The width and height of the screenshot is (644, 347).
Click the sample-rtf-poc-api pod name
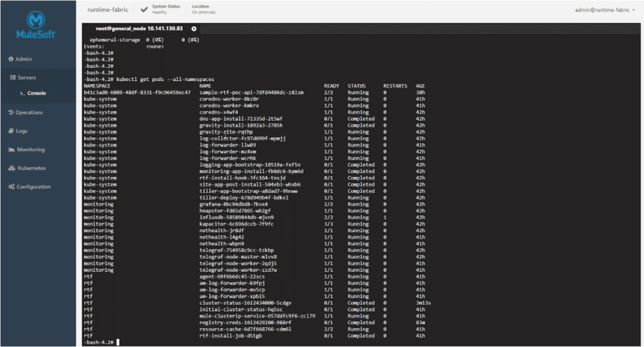pyautogui.click(x=252, y=93)
